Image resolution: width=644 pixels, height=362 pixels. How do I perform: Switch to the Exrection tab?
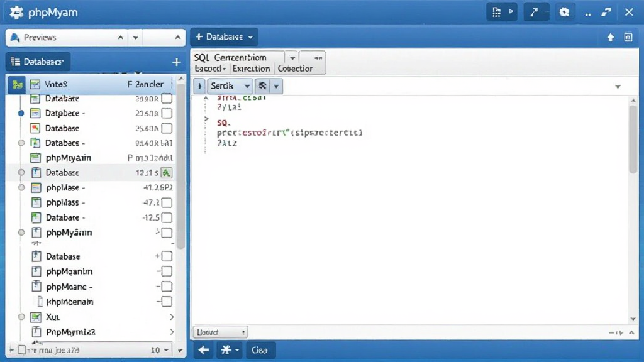coord(251,69)
